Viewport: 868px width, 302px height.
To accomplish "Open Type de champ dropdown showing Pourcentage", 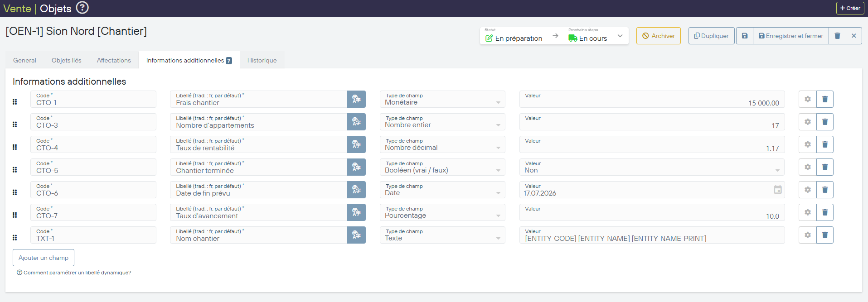I will pyautogui.click(x=498, y=216).
